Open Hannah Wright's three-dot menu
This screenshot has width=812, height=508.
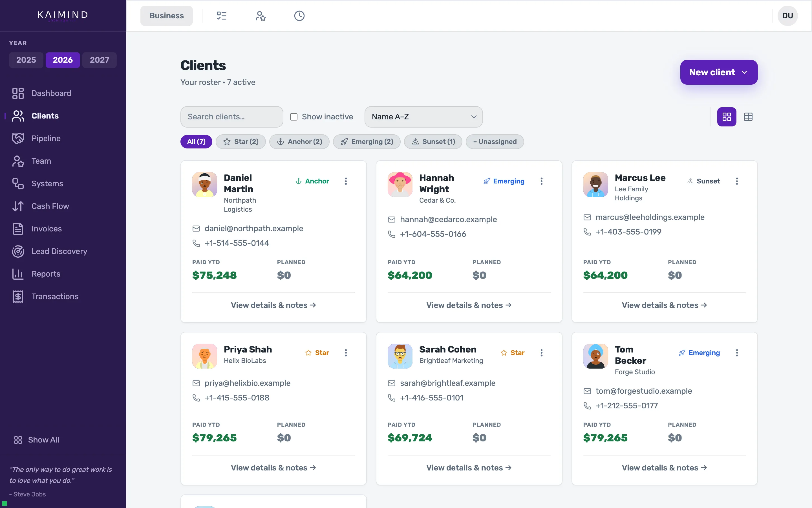pos(542,181)
